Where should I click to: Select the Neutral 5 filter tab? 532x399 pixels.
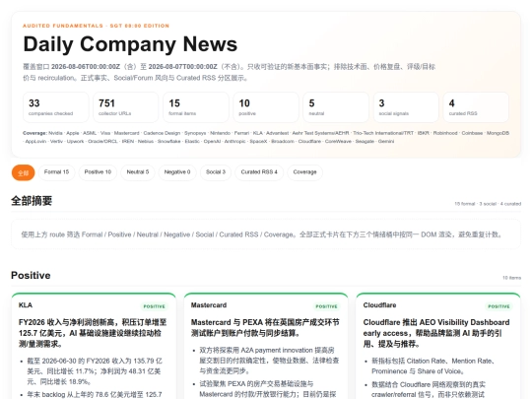point(138,172)
